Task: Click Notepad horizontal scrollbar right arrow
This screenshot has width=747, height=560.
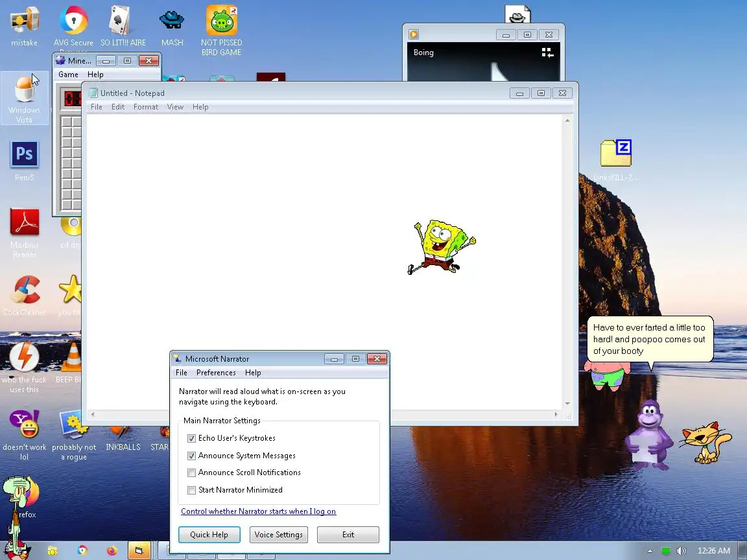Action: [x=556, y=414]
